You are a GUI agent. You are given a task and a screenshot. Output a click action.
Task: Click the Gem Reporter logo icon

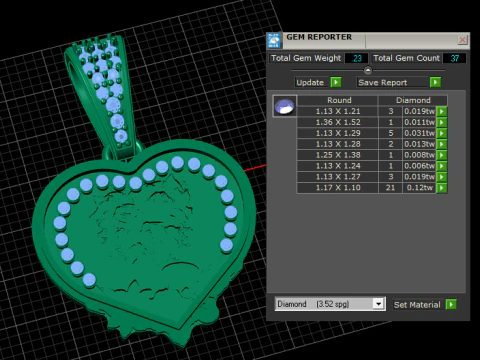(x=274, y=41)
